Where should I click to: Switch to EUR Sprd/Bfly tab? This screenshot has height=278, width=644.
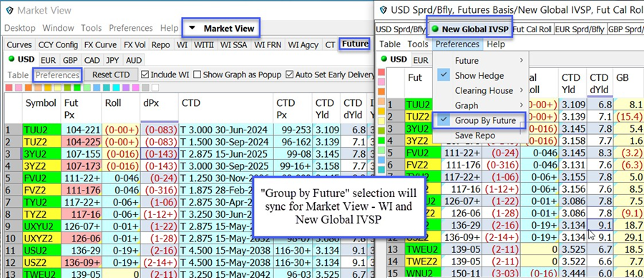click(580, 29)
